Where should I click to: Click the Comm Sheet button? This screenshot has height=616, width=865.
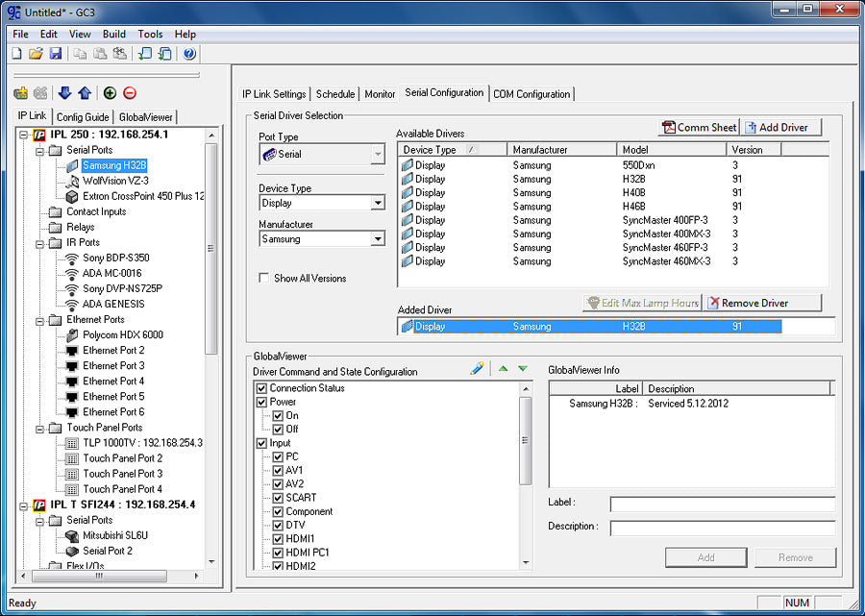(x=699, y=128)
